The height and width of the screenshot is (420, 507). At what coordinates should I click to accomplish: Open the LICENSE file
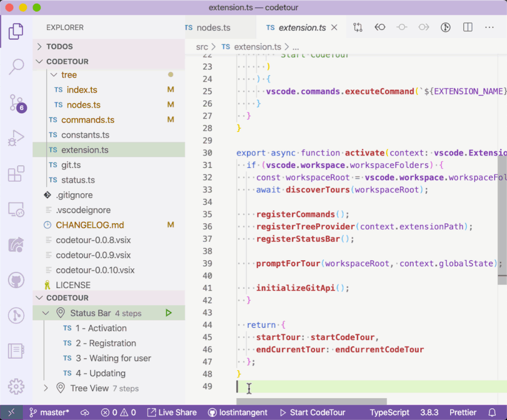(109, 285)
